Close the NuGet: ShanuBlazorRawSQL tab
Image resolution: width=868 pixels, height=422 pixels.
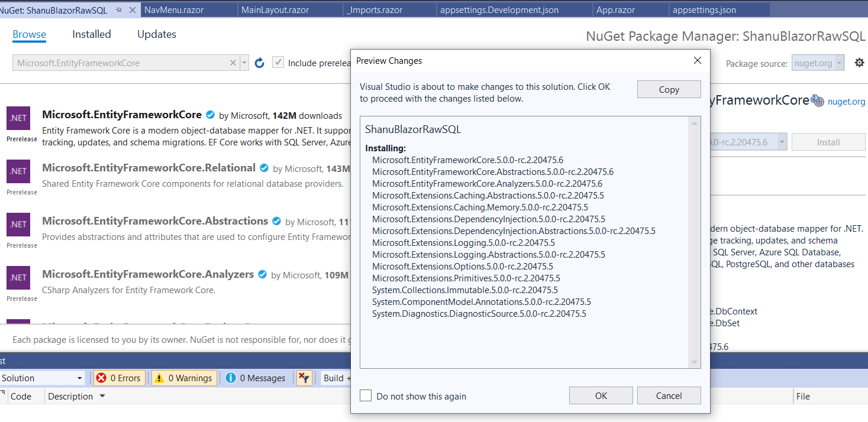132,10
